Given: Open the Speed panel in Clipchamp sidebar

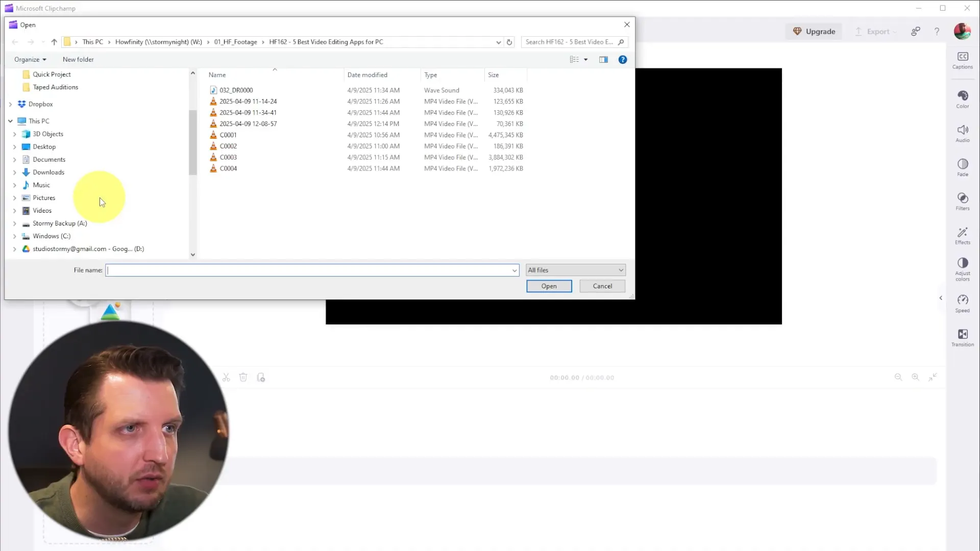Looking at the screenshot, I should click(962, 304).
